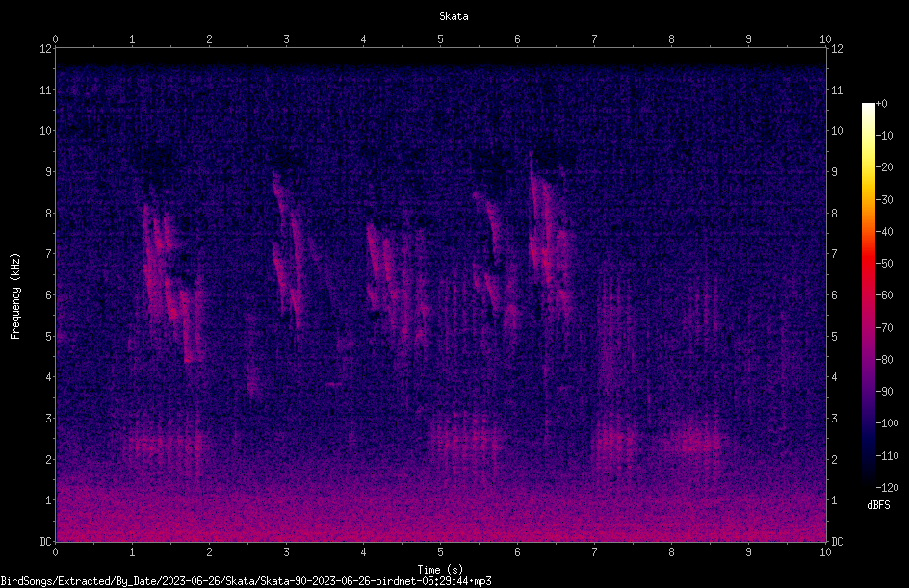
Task: Click the "DC" label on right frequency axis
Action: click(x=837, y=541)
